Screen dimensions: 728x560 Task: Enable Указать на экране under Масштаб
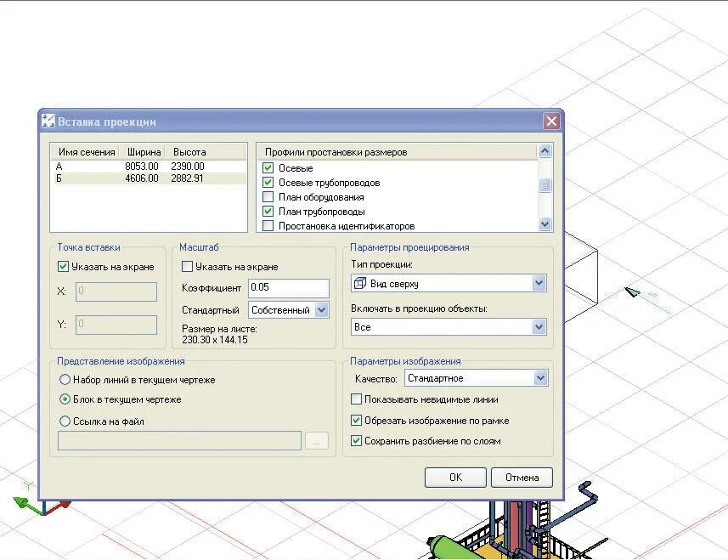coord(187,267)
